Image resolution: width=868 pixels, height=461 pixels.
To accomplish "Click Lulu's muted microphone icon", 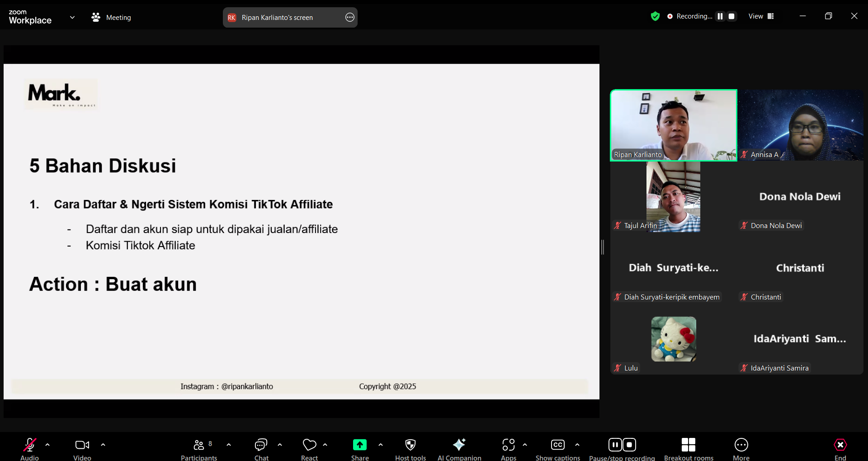I will point(618,368).
